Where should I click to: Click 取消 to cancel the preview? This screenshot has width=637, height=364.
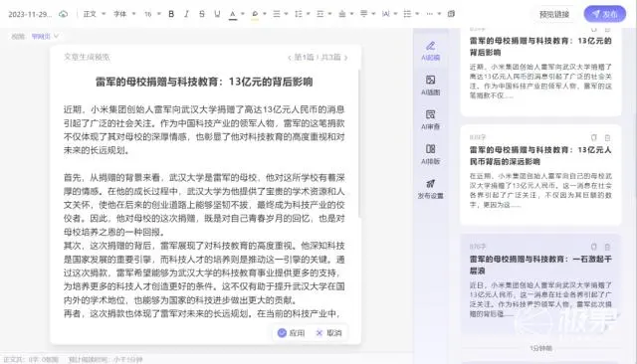328,333
